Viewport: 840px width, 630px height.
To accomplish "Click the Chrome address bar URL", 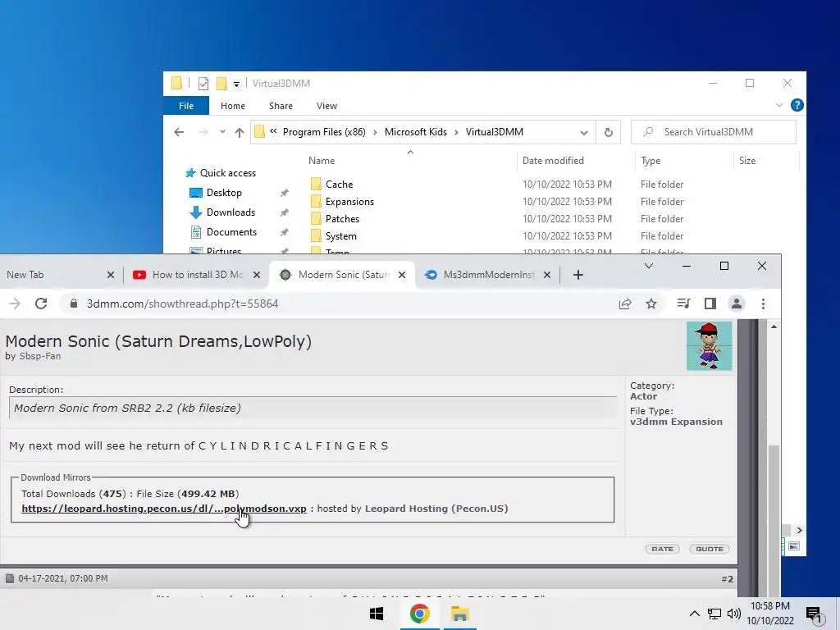I will coord(183,304).
